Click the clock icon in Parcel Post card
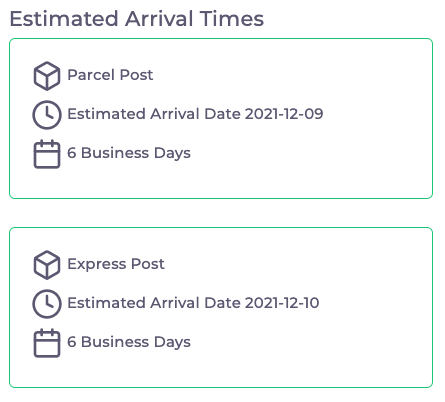 tap(47, 115)
